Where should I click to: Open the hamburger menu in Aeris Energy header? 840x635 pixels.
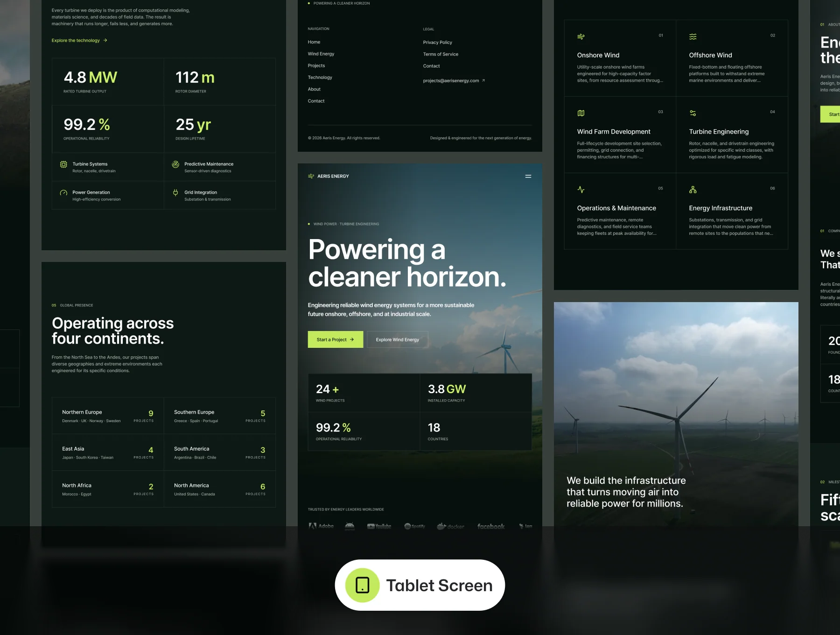click(x=528, y=176)
